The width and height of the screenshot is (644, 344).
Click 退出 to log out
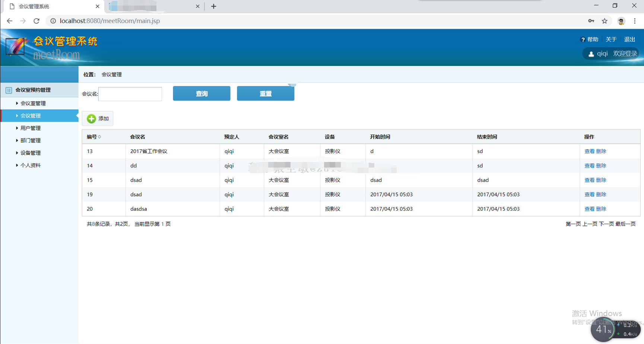[630, 39]
